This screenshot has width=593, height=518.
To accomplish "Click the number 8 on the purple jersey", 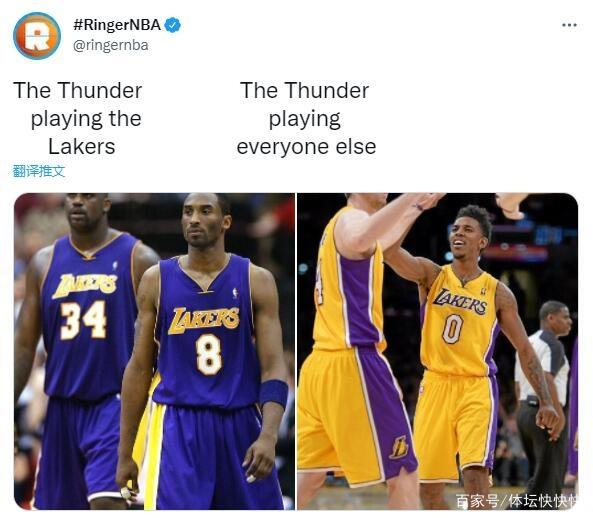I will click(208, 355).
